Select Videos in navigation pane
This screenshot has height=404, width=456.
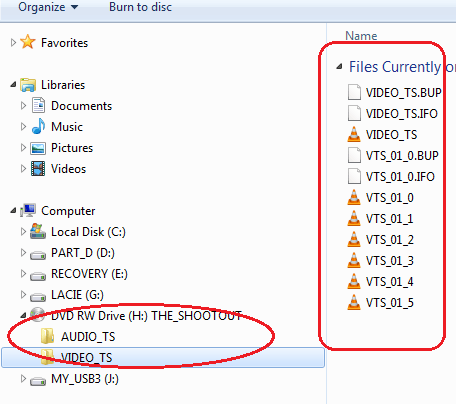68,169
